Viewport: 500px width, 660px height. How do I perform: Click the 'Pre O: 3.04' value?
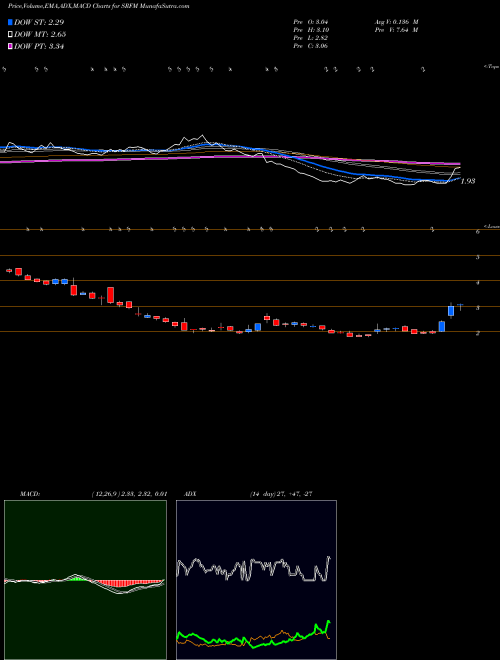click(x=312, y=21)
